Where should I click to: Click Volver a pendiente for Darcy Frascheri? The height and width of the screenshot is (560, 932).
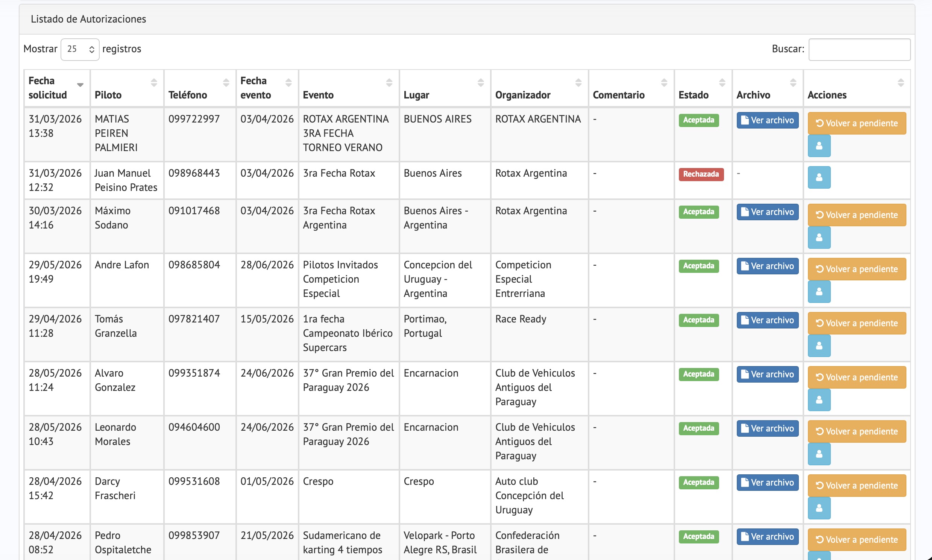tap(856, 485)
